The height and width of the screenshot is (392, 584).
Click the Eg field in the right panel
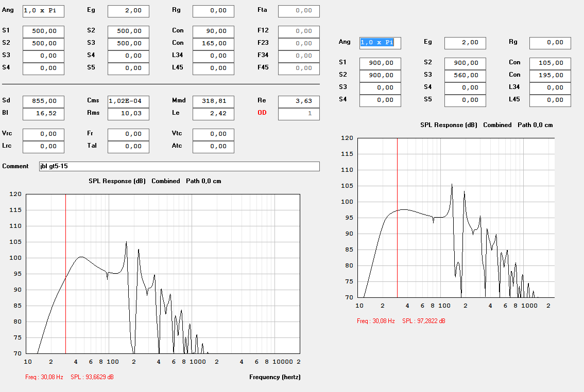465,43
